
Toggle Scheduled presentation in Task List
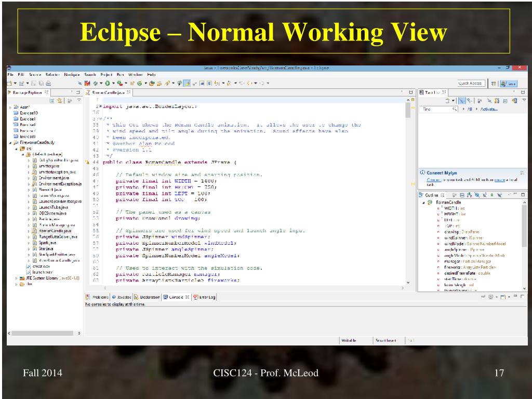click(469, 101)
